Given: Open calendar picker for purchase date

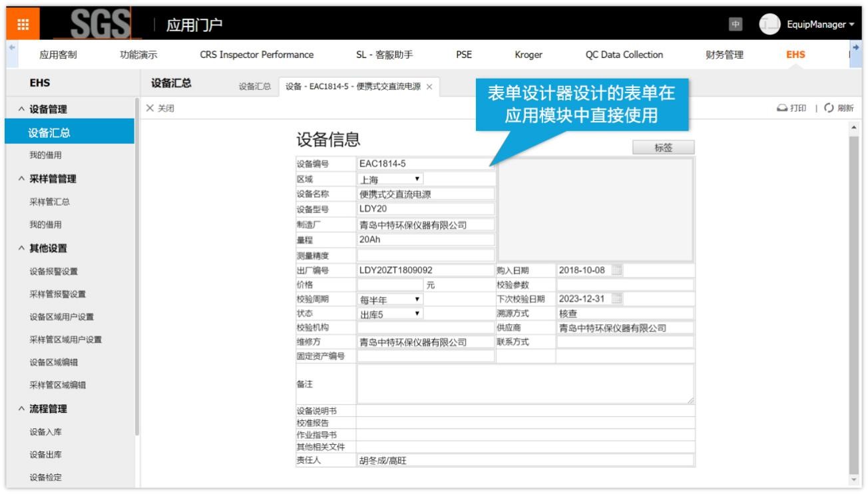Looking at the screenshot, I should coord(617,270).
